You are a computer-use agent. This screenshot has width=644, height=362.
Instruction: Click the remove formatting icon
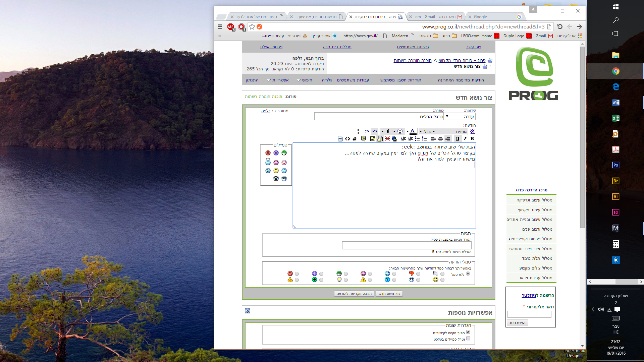pos(472,131)
